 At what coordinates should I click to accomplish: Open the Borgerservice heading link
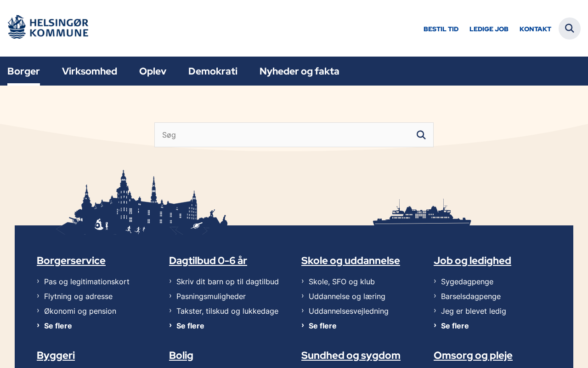pos(71,260)
